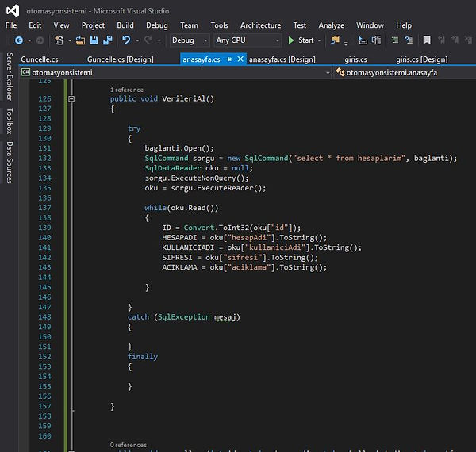Switch to the giris.cs [Design] tab
This screenshot has width=476, height=452.
click(x=422, y=59)
